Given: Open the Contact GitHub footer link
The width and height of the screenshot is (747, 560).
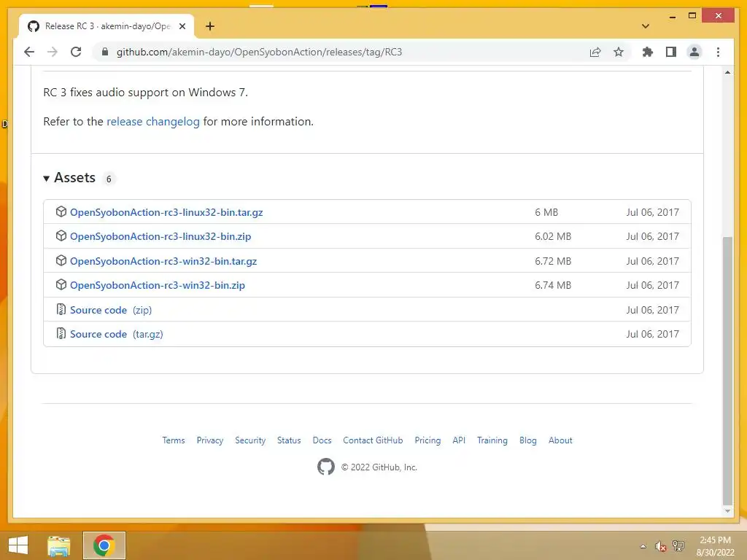Looking at the screenshot, I should click(373, 440).
